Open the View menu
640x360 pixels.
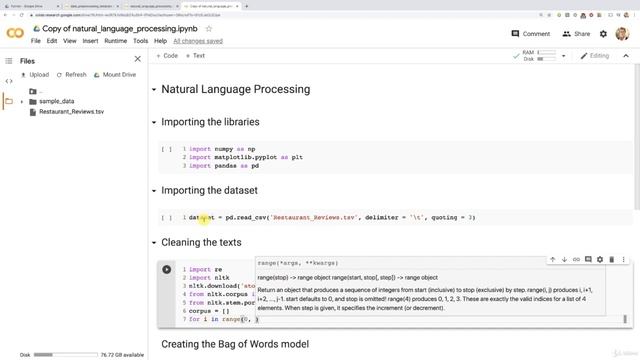[70, 41]
